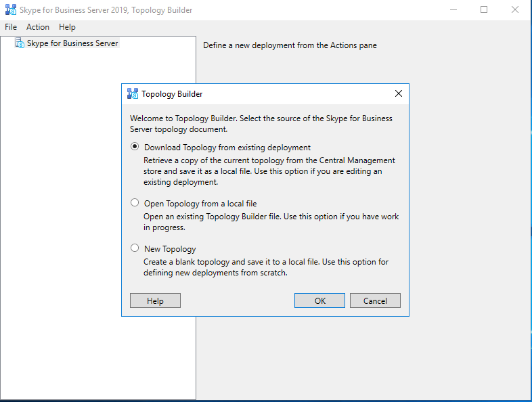
Task: Open the Action menu
Action: 38,27
